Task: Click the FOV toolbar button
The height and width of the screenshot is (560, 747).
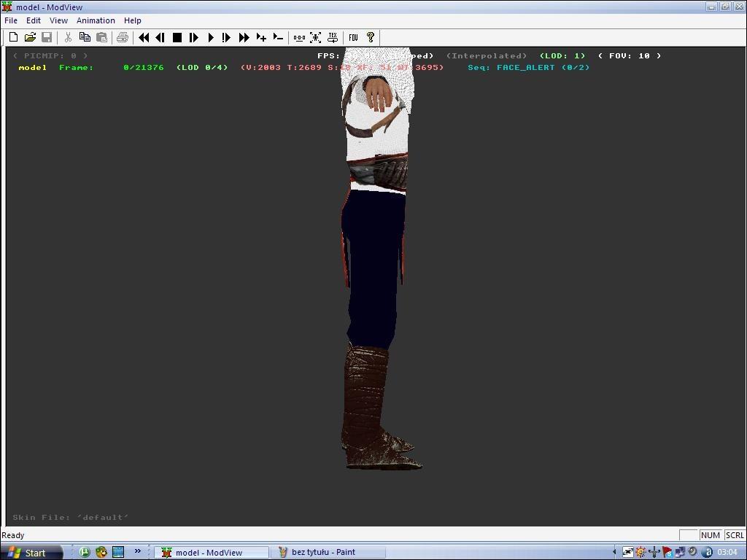Action: [354, 37]
